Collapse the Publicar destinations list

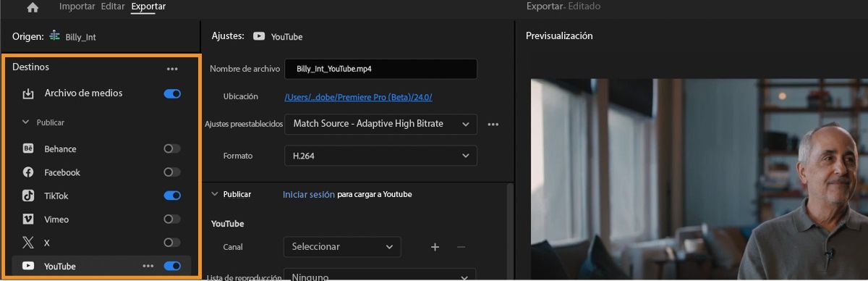[x=25, y=122]
